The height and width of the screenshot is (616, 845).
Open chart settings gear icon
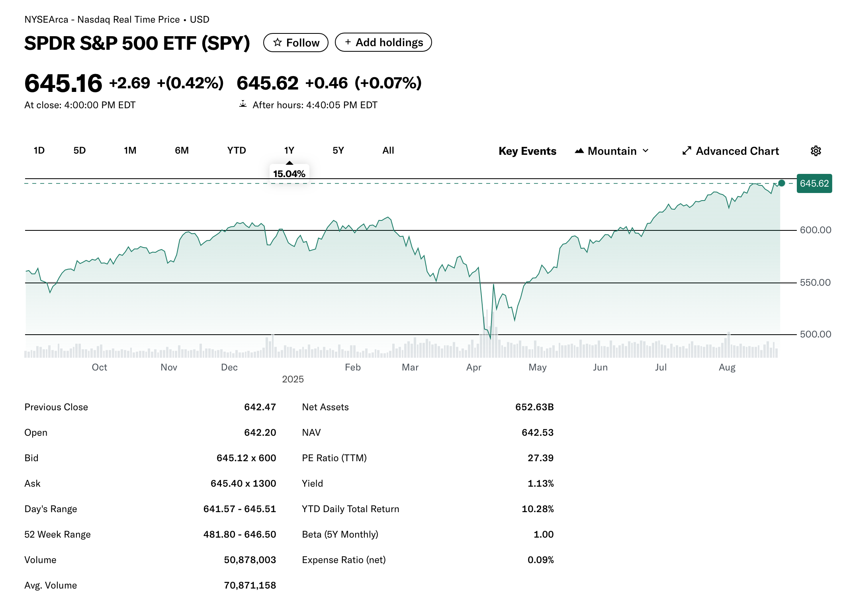(816, 151)
